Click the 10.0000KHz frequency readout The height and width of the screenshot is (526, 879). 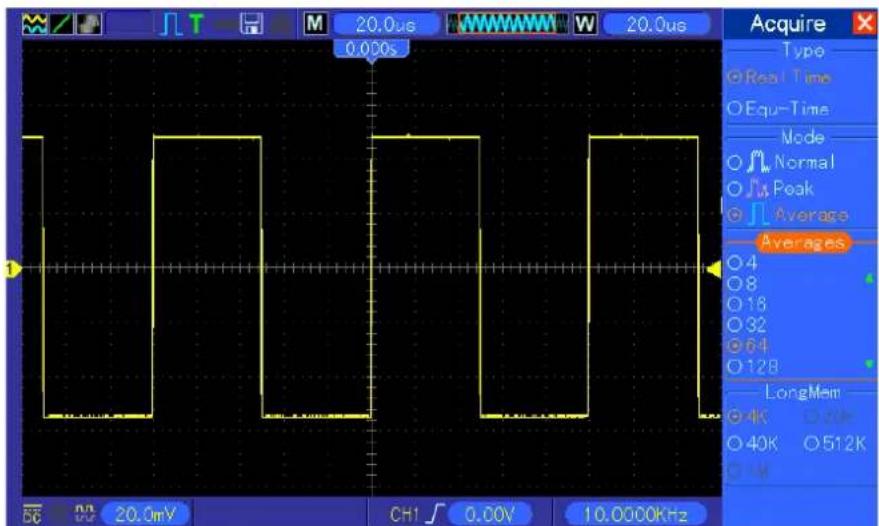[x=636, y=514]
